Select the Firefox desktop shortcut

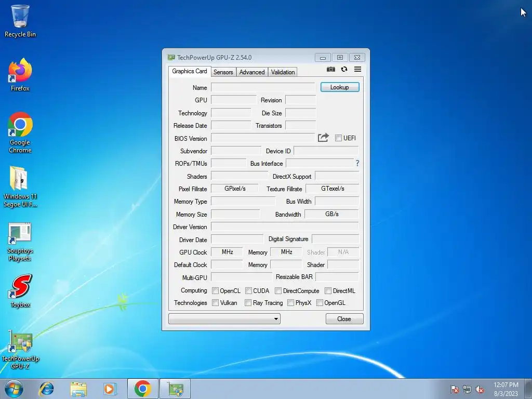pos(20,75)
